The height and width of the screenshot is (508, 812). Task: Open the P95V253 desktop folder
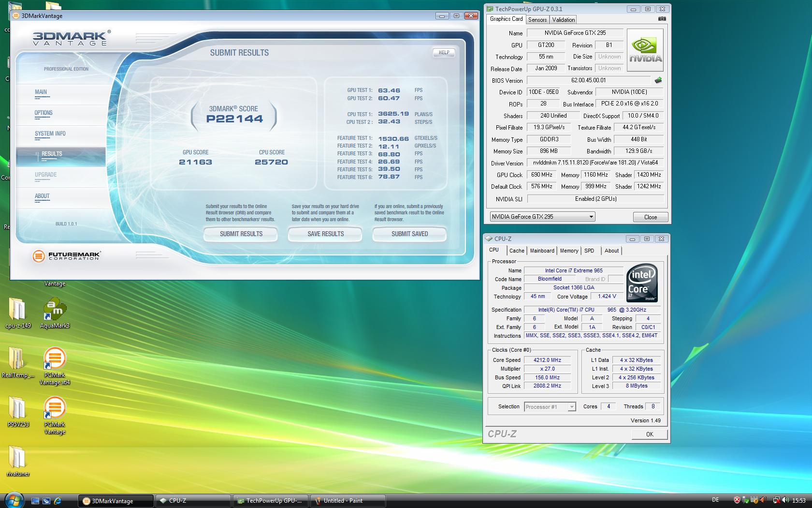(x=18, y=412)
